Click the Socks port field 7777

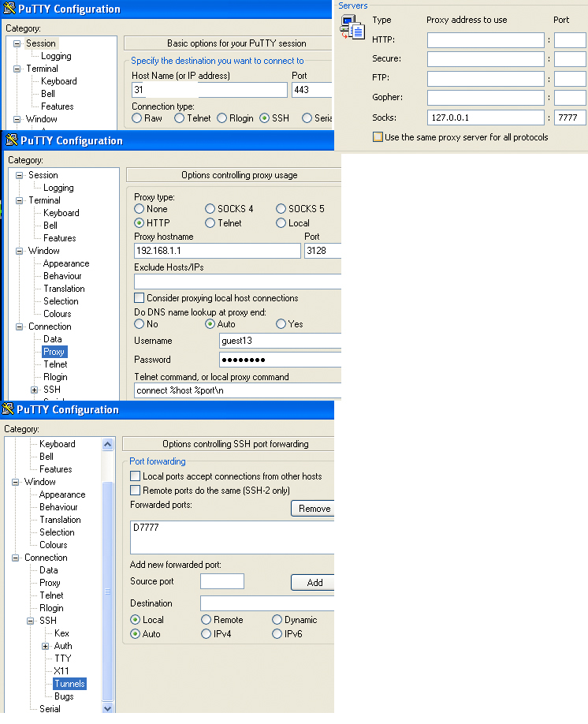tap(570, 118)
